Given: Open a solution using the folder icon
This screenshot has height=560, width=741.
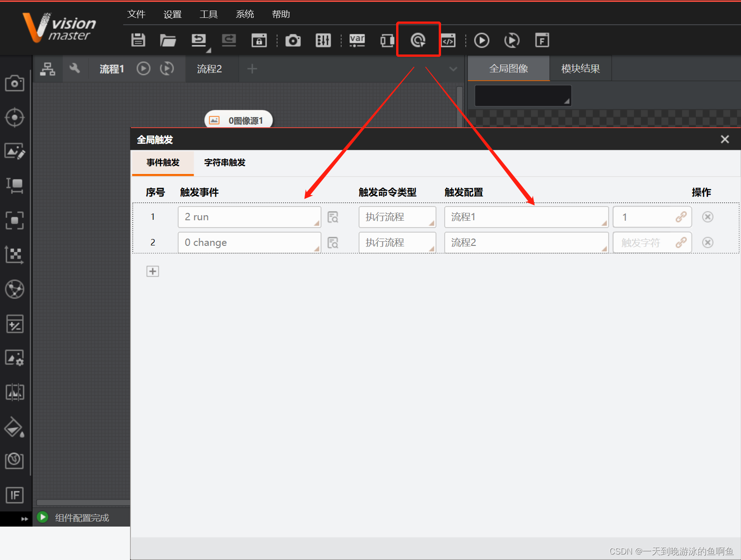Looking at the screenshot, I should (168, 40).
